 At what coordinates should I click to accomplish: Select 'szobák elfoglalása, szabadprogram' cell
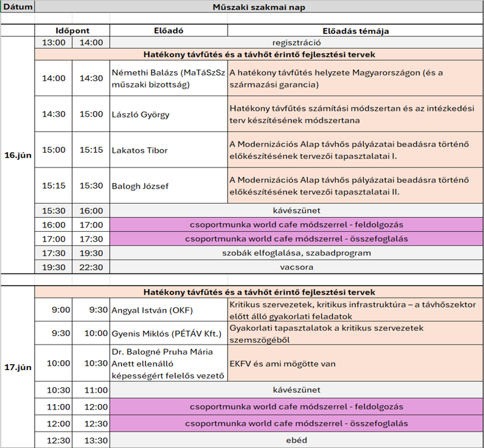point(296,253)
